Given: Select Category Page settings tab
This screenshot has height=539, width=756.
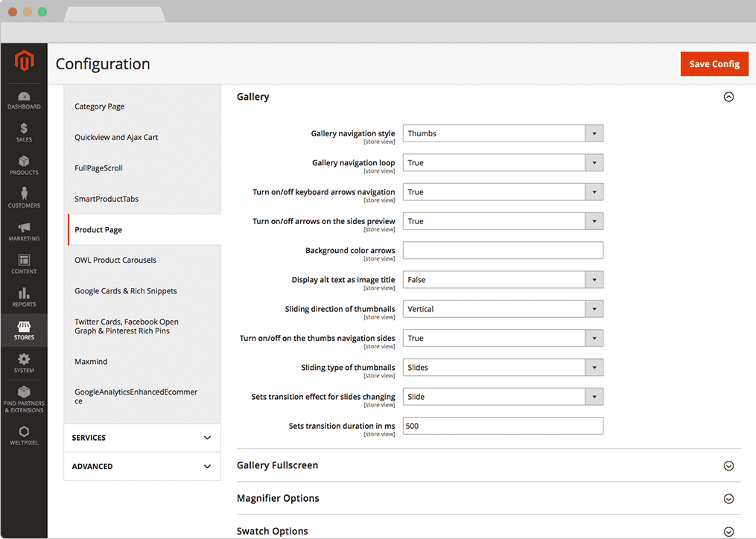Looking at the screenshot, I should (100, 106).
